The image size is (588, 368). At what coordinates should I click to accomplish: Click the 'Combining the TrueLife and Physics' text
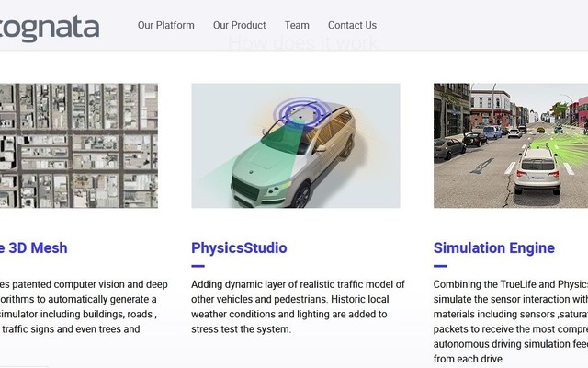pyautogui.click(x=511, y=284)
